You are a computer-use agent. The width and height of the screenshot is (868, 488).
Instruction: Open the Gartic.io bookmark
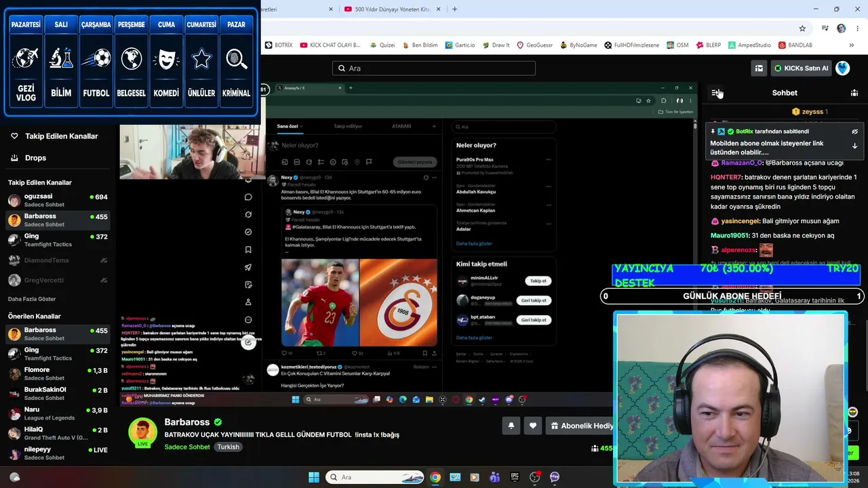click(x=460, y=45)
